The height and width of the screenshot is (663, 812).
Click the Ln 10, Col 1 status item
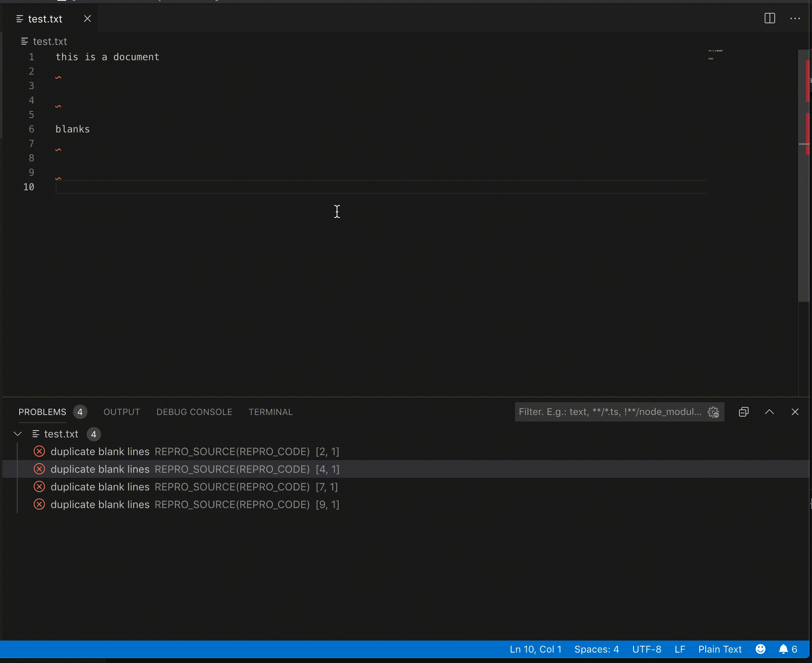536,649
